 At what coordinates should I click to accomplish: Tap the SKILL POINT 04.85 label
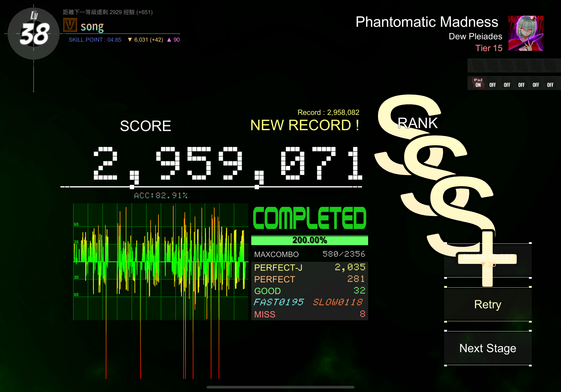pos(95,40)
